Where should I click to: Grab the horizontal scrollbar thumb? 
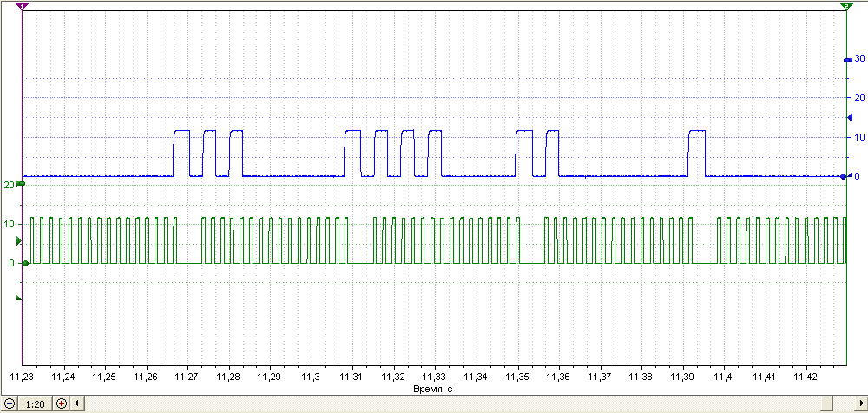(x=826, y=403)
